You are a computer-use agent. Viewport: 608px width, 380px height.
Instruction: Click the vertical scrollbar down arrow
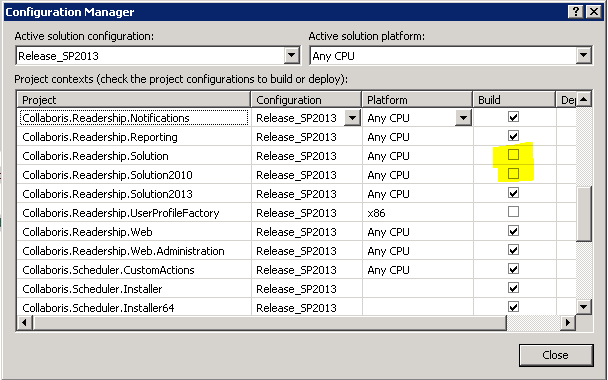coord(584,307)
